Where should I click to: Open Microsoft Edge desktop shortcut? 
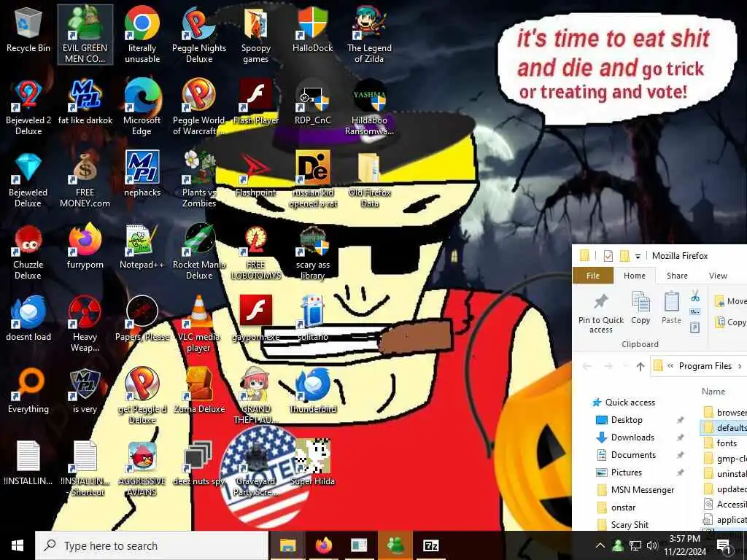tap(142, 107)
